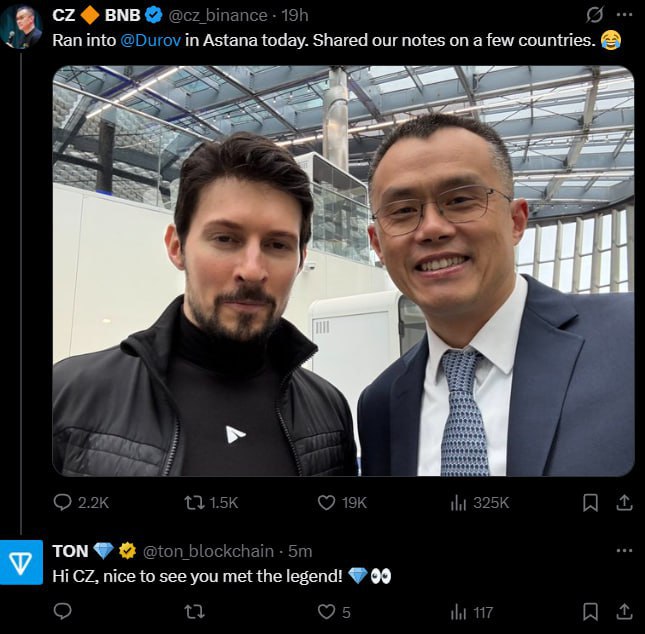View analytics for tweet with 325K views
Image resolution: width=645 pixels, height=634 pixels.
pos(460,502)
